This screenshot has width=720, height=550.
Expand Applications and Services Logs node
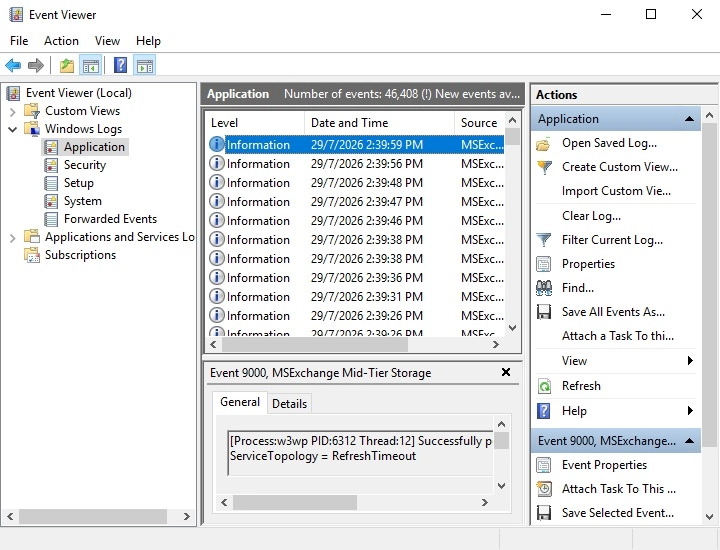pyautogui.click(x=13, y=238)
